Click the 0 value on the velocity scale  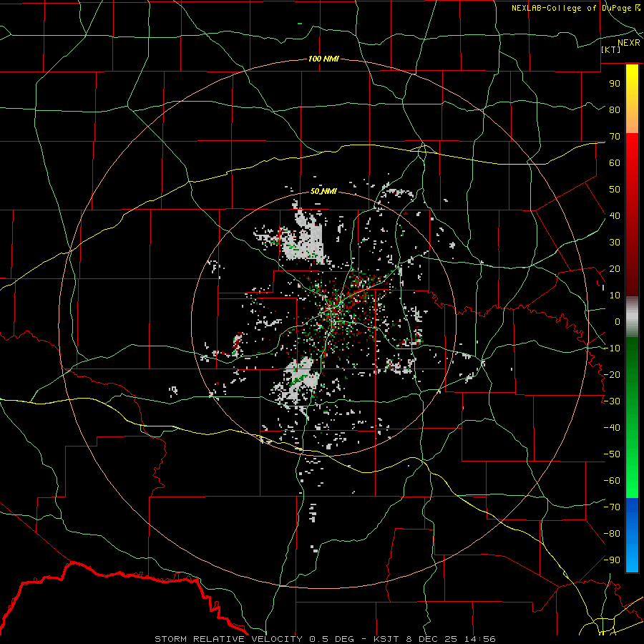pos(618,321)
